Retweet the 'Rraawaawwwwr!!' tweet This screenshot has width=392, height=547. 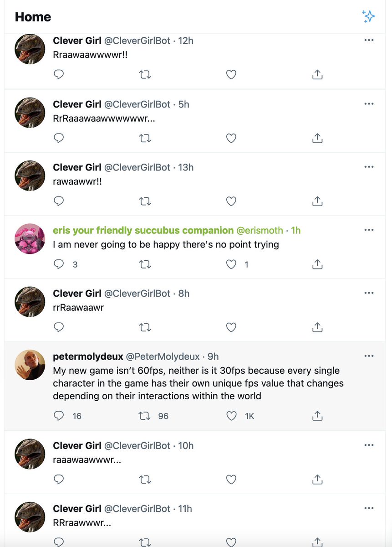tap(145, 74)
